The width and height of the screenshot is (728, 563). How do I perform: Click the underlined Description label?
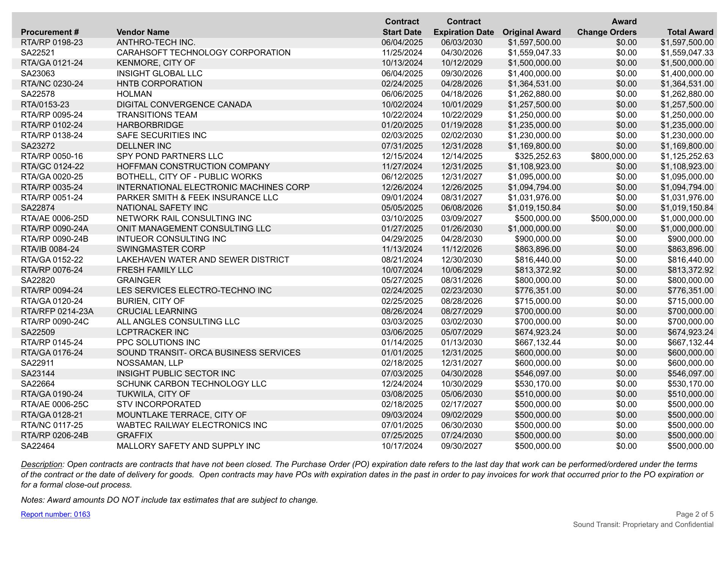pyautogui.click(x=41, y=464)
